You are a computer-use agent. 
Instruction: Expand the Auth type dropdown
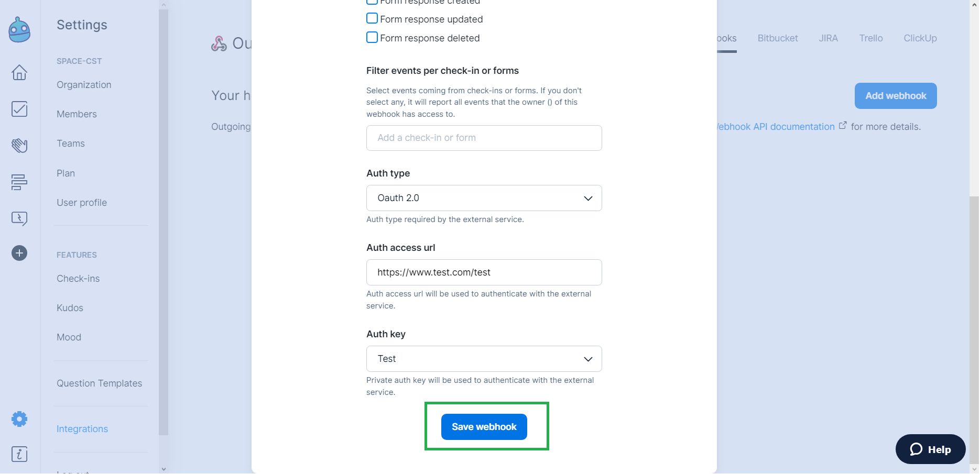(x=484, y=198)
